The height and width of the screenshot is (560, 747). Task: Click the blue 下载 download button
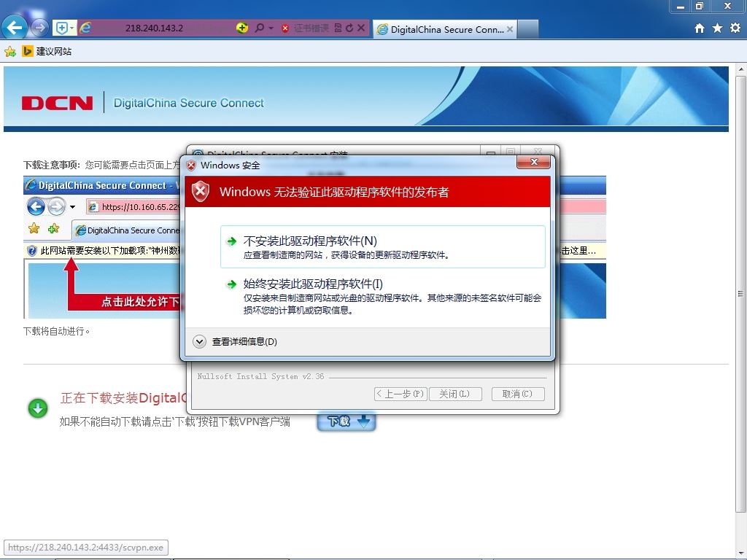347,421
